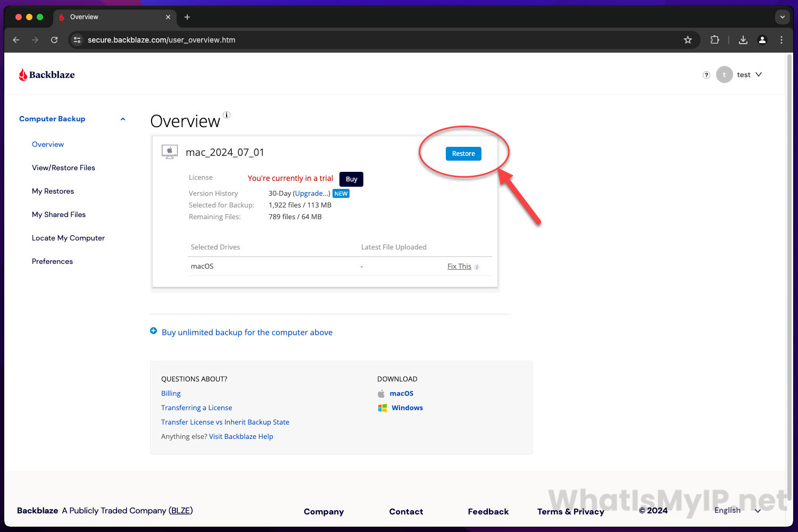
Task: Click the info icon beside Fix This
Action: 477,267
